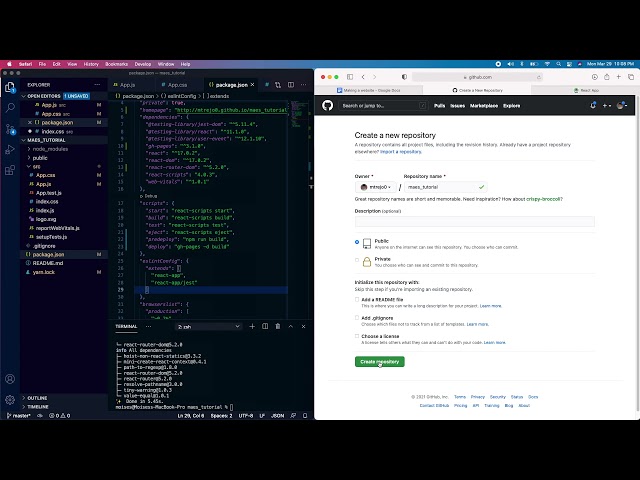The height and width of the screenshot is (480, 640).
Task: Click the master branch status bar item
Action: [18, 416]
